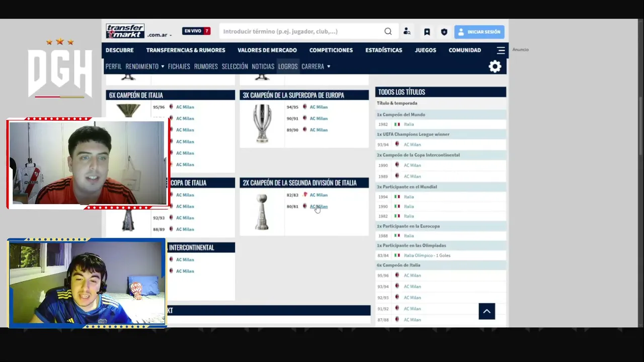
Task: Open AC Milan link for 90/91 Supercopa
Action: [x=318, y=119]
